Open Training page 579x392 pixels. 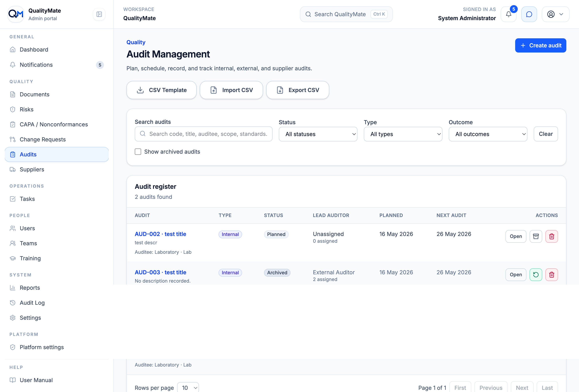57,258
